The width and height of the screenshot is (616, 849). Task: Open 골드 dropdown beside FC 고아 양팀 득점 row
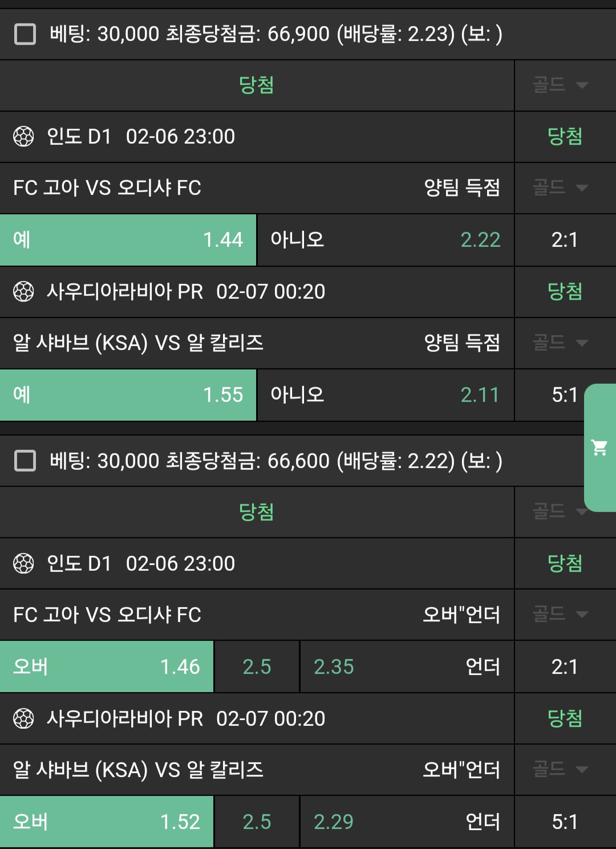[560, 188]
